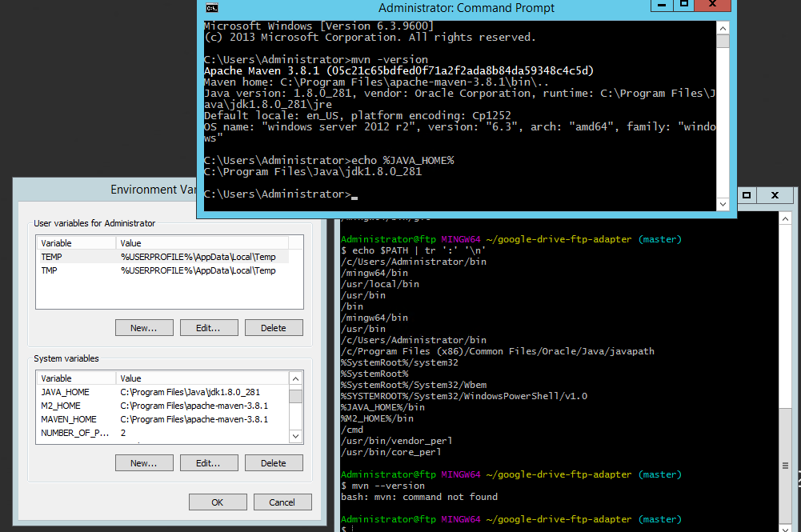Image resolution: width=801 pixels, height=532 pixels.
Task: Click Value column header in System variables
Action: (x=202, y=378)
